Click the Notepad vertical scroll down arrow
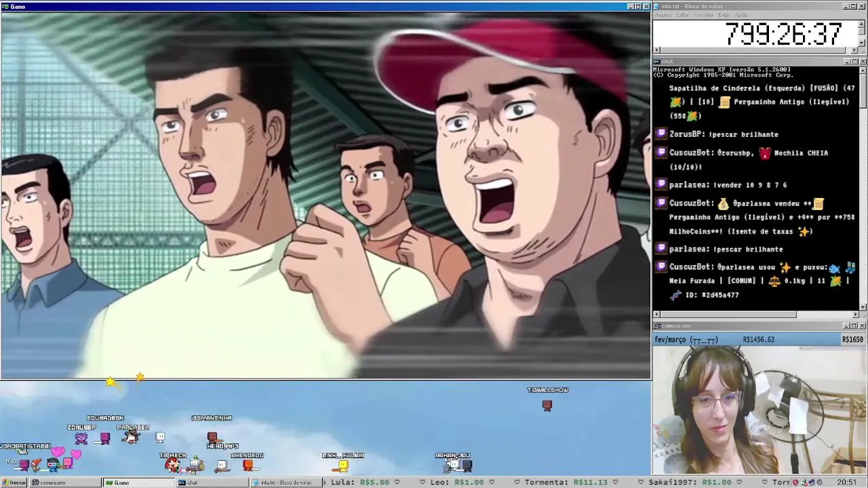The height and width of the screenshot is (488, 868). coord(862,43)
